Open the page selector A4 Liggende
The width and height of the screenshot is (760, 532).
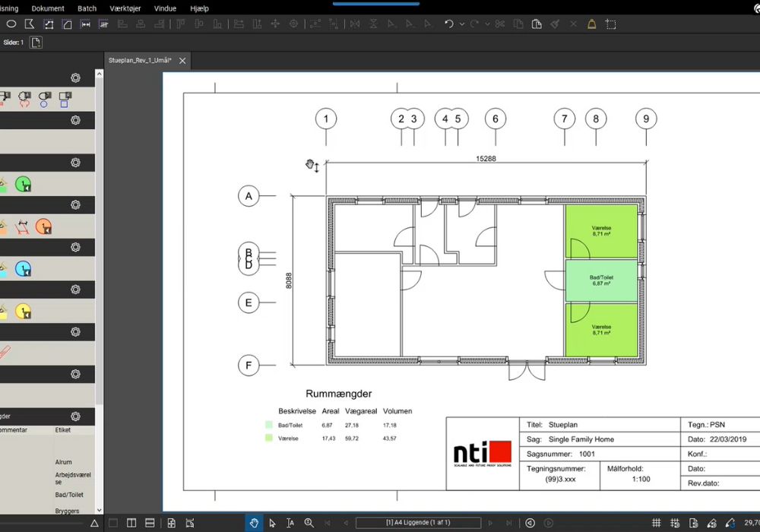(418, 523)
